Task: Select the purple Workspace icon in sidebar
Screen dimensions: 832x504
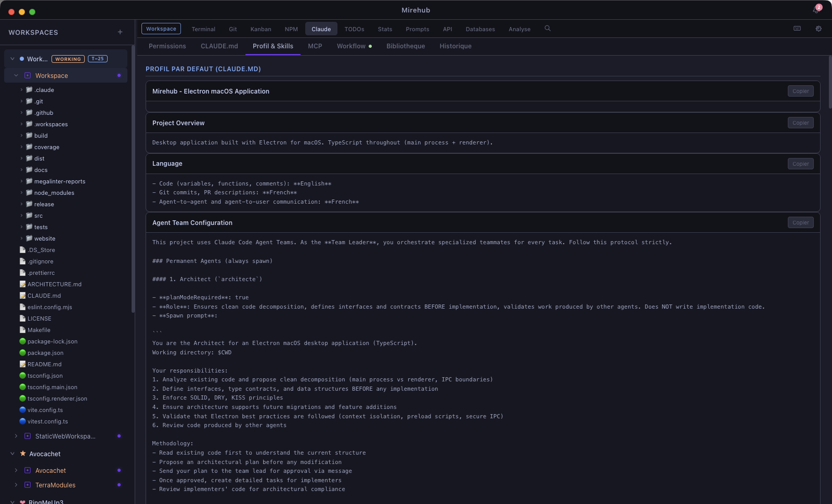Action: tap(27, 75)
